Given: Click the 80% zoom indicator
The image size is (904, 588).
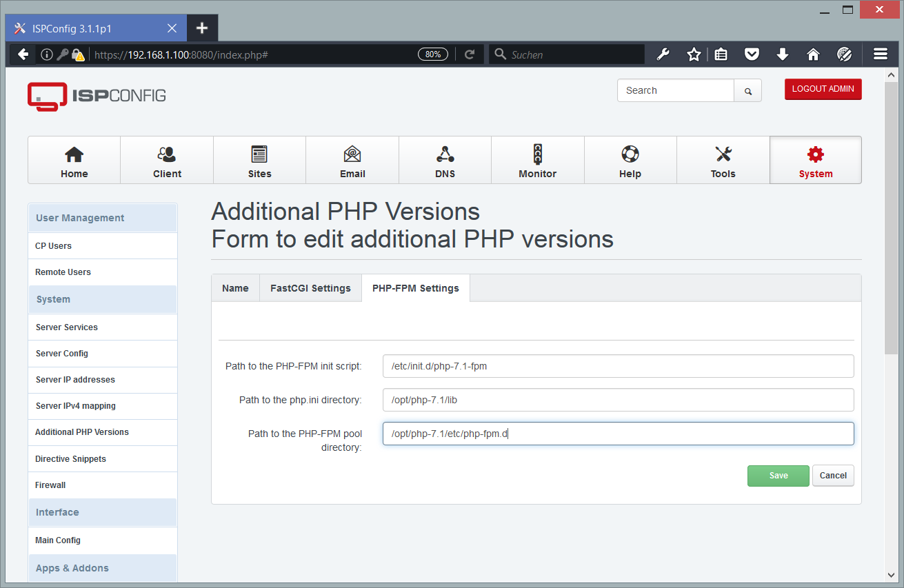Looking at the screenshot, I should [x=433, y=54].
